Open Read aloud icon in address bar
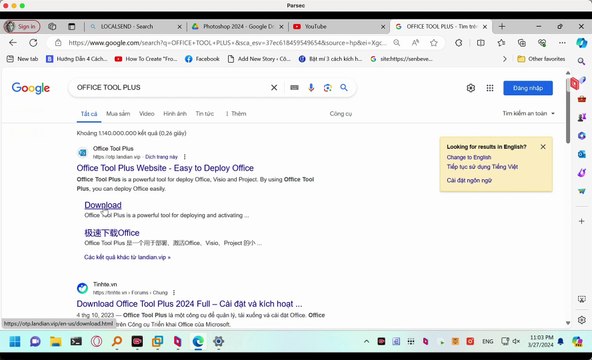 pos(415,43)
